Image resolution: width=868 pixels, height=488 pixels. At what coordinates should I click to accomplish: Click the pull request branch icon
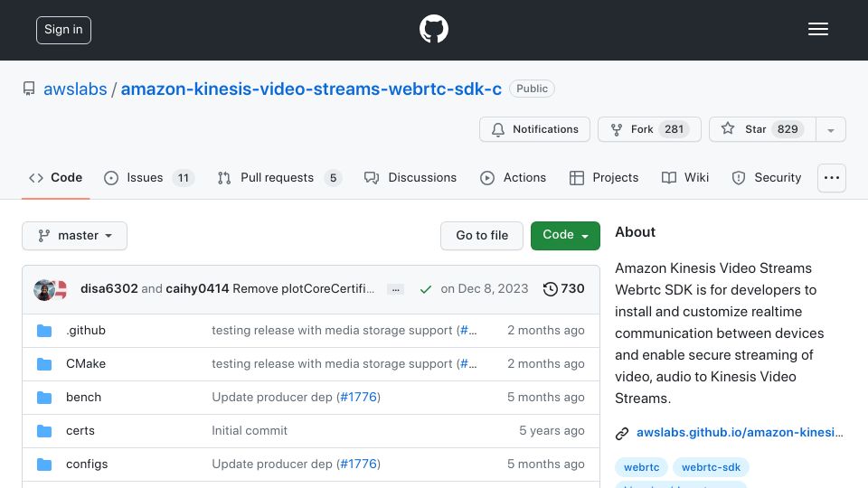click(x=224, y=178)
